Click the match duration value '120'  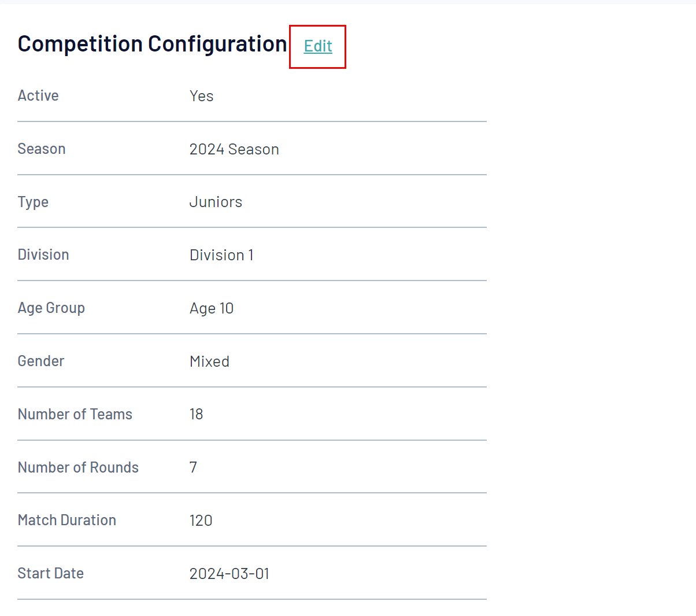[x=201, y=521]
